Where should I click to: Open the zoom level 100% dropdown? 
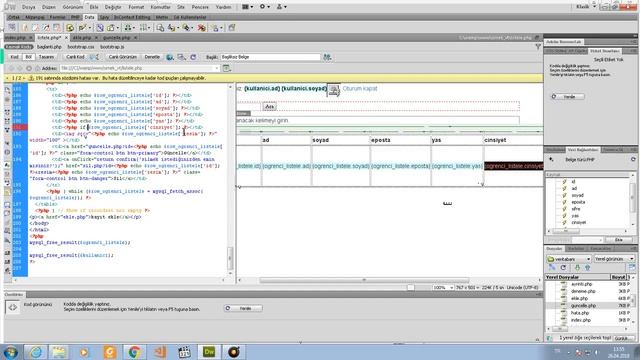tap(443, 288)
